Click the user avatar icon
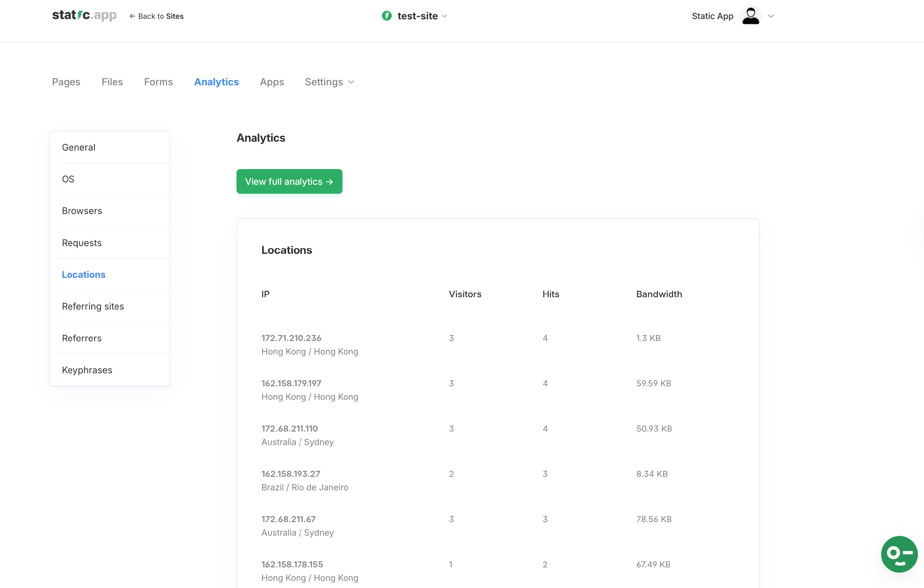The image size is (924, 588). pos(751,16)
